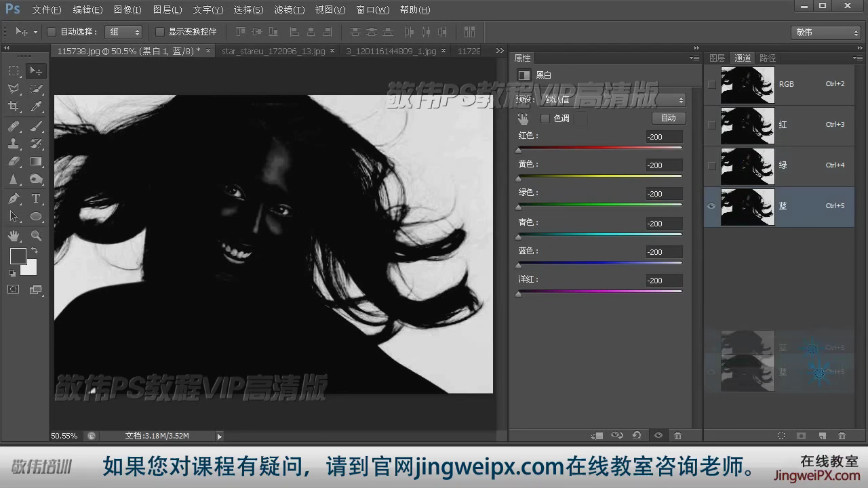The height and width of the screenshot is (488, 868).
Task: Open the Move tool preset picker arrow
Action: click(35, 33)
